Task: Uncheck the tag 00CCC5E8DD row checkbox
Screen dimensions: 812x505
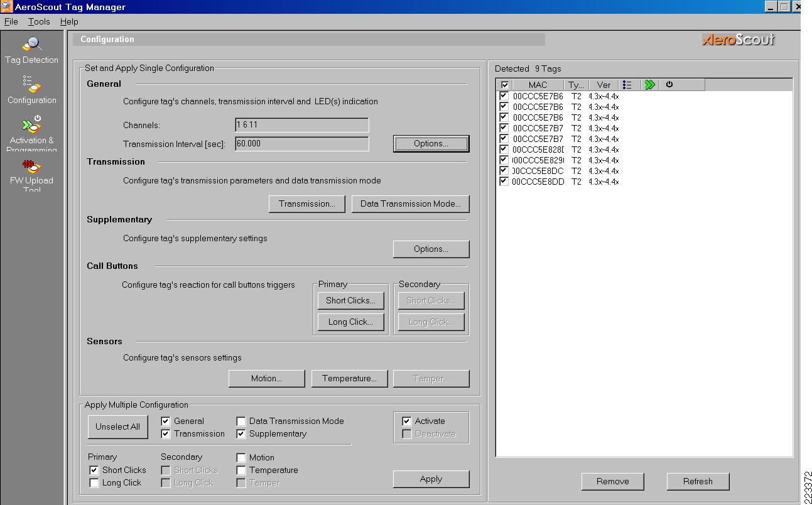Action: click(x=504, y=182)
